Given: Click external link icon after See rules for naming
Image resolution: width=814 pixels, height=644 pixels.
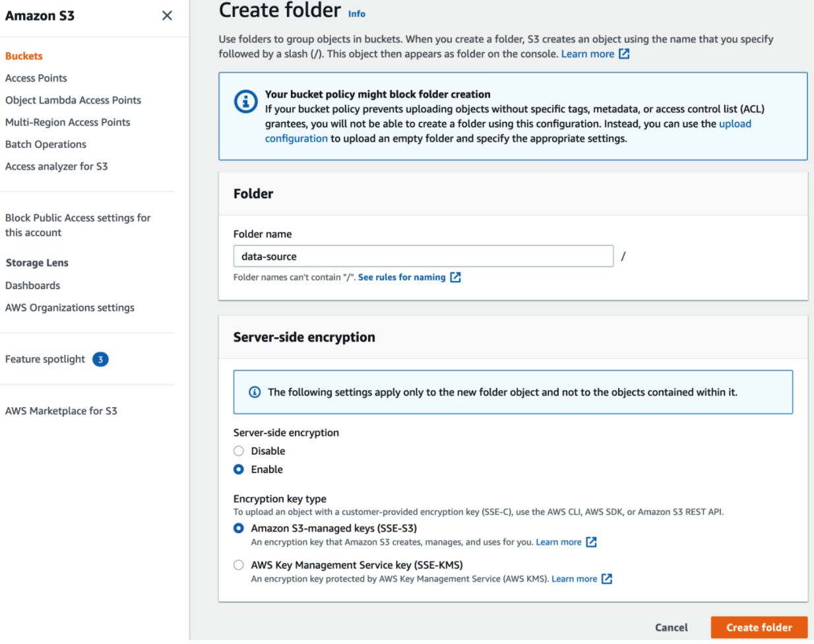Looking at the screenshot, I should click(x=455, y=277).
